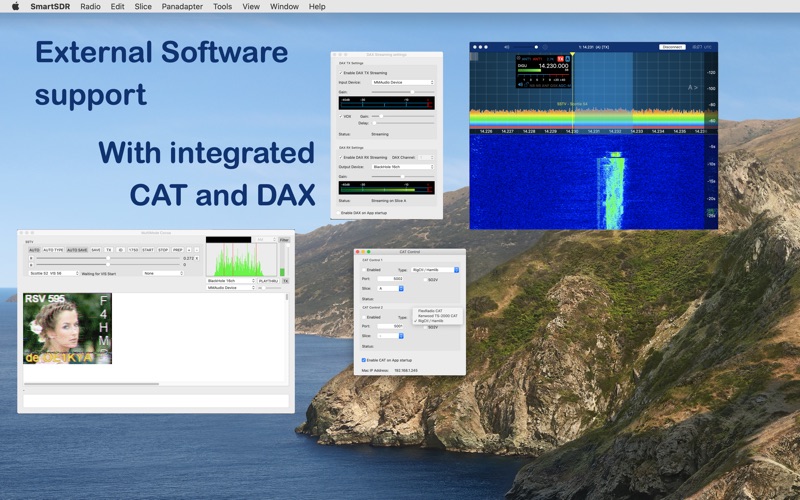Click the PREP button
Image resolution: width=800 pixels, height=500 pixels.
coord(178,250)
